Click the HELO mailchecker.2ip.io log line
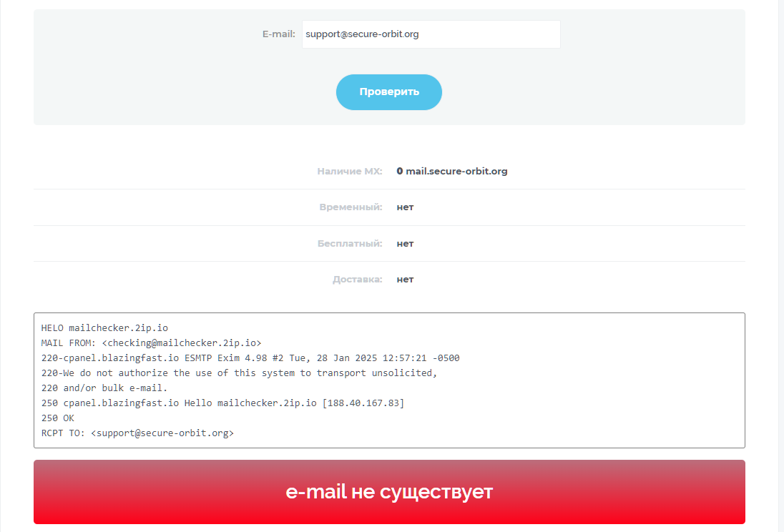The height and width of the screenshot is (532, 784). coord(104,328)
